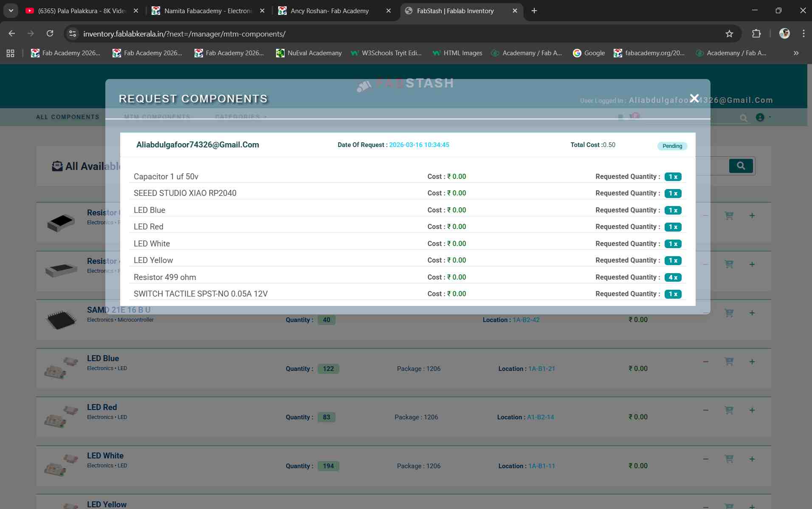The width and height of the screenshot is (812, 509).
Task: Click the requester email Aliabdulgafoor74326@Gmail.Com in the dialog
Action: point(197,144)
